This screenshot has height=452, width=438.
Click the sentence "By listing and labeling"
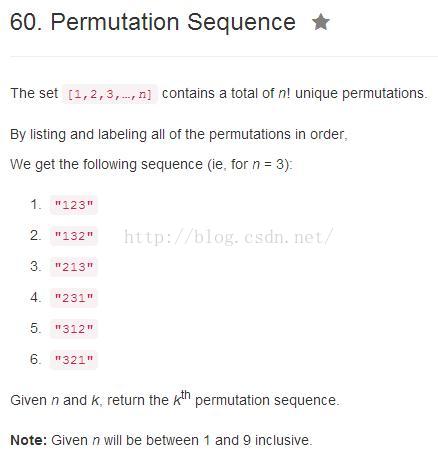pyautogui.click(x=78, y=135)
